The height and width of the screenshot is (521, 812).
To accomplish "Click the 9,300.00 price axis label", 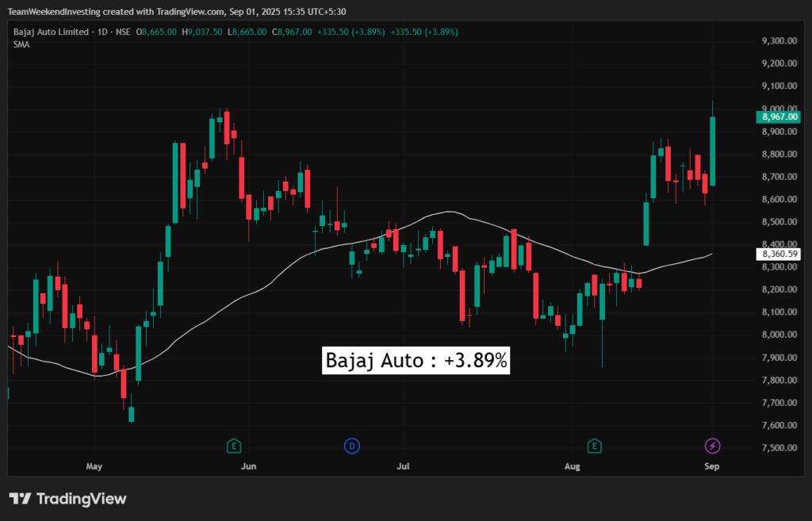I will (x=779, y=41).
